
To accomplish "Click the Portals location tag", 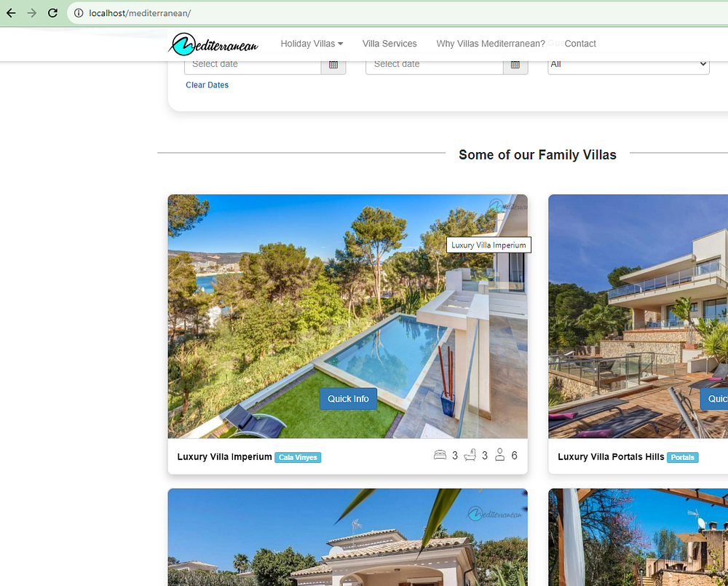I will pyautogui.click(x=683, y=457).
